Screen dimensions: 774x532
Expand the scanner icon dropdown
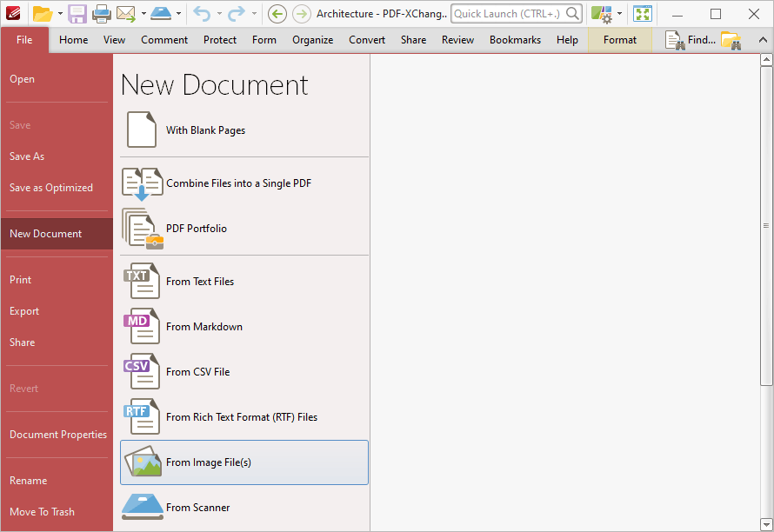point(178,14)
